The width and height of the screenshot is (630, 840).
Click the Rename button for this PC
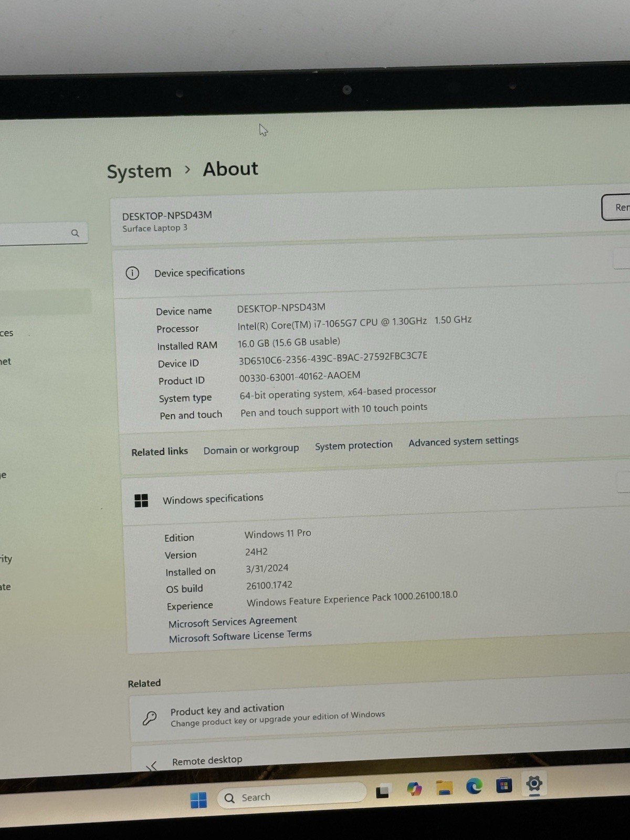point(616,207)
